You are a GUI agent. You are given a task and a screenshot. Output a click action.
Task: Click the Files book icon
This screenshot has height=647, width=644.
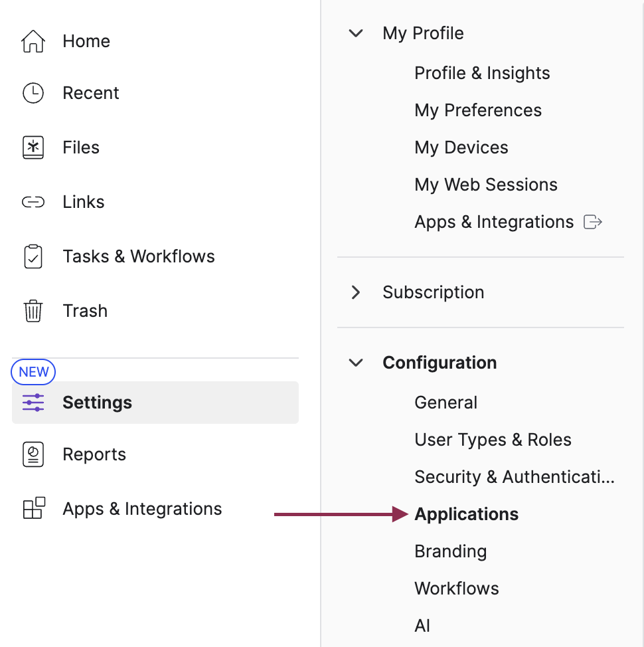pos(33,147)
